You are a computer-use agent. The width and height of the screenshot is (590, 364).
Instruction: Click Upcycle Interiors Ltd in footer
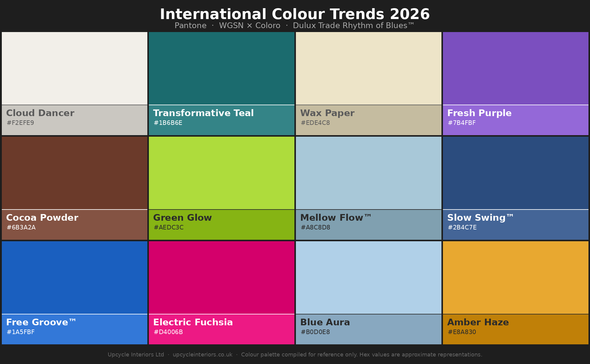point(136,355)
